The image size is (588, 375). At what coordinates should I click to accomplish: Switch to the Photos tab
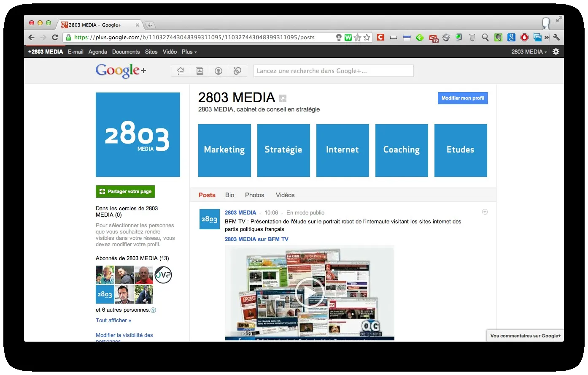coord(255,195)
